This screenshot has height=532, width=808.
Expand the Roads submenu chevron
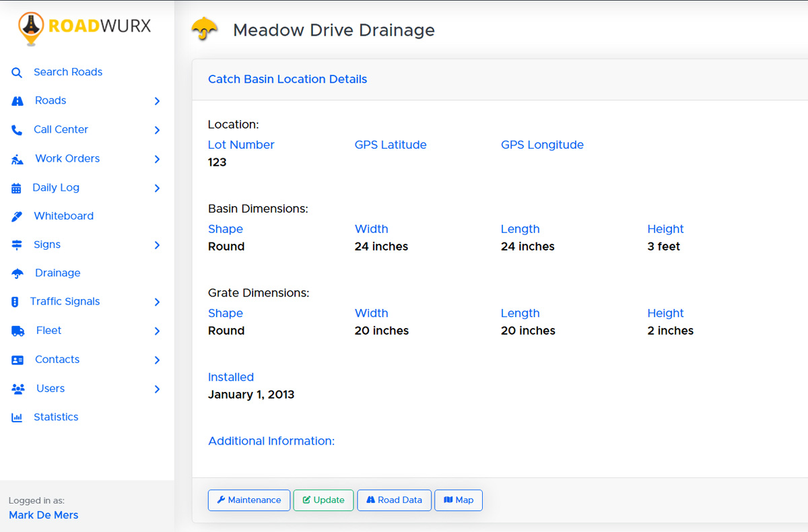click(x=157, y=101)
